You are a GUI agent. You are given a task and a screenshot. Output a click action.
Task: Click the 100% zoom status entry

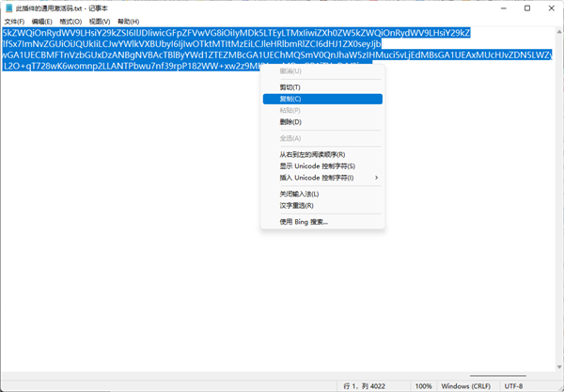click(423, 386)
